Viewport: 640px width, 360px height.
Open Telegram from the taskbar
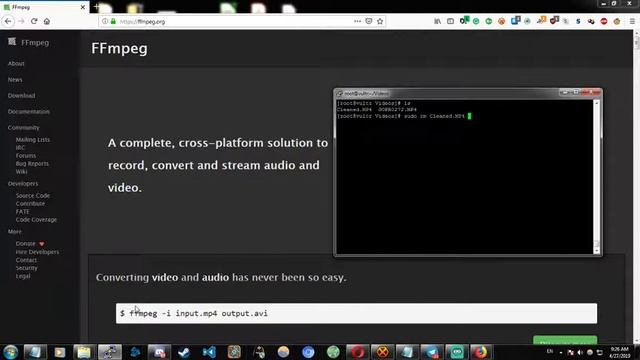(432, 352)
